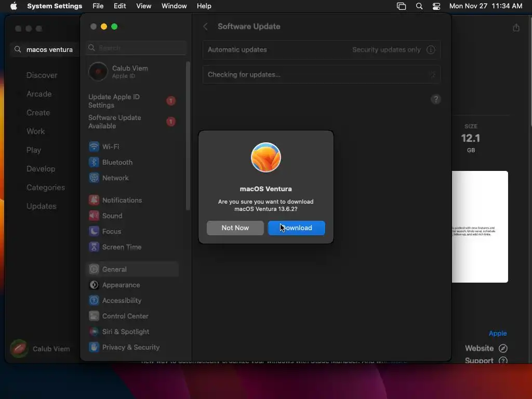Viewport: 532px width, 399px height.
Task: Open the Bluetooth settings icon
Action: tap(94, 162)
